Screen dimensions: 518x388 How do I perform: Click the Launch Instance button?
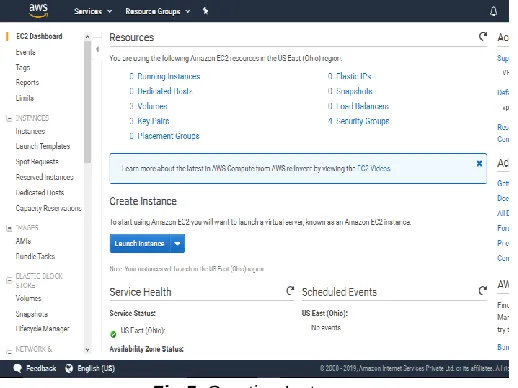pos(140,244)
